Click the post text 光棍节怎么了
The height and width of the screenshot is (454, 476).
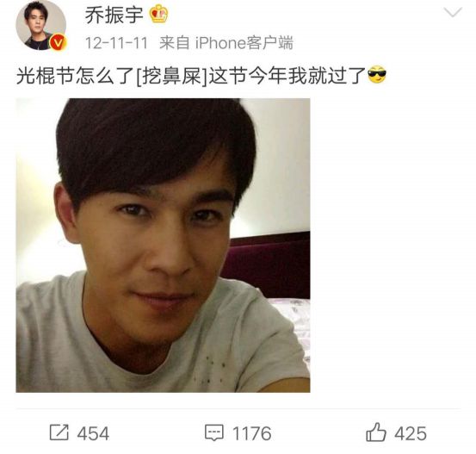(76, 76)
